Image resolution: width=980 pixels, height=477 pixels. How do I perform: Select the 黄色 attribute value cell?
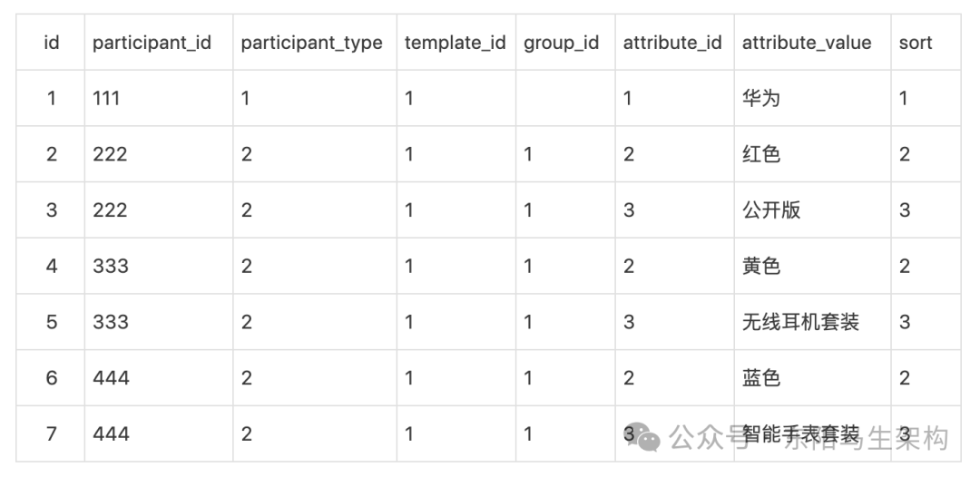[760, 267]
